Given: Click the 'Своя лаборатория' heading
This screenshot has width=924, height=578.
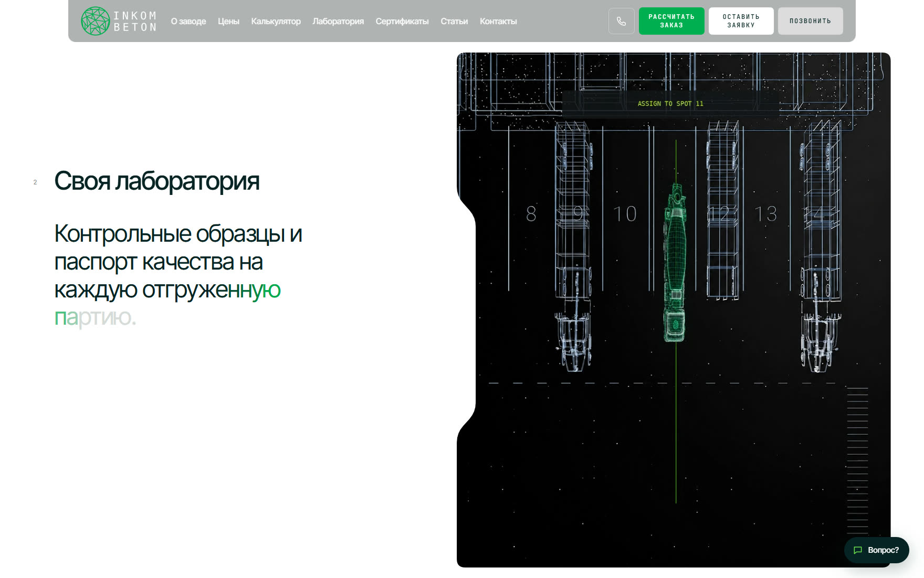Looking at the screenshot, I should point(157,181).
